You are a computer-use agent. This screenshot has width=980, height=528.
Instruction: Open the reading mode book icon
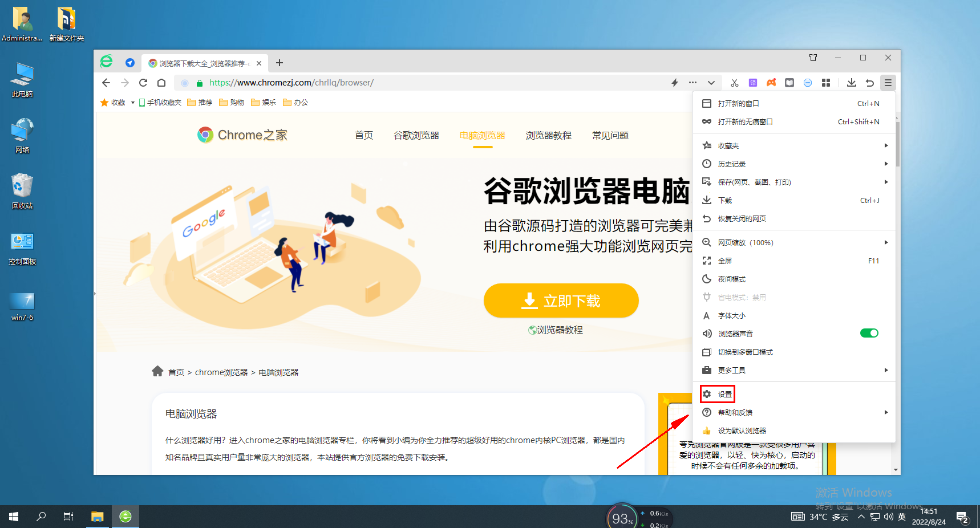[x=789, y=83]
